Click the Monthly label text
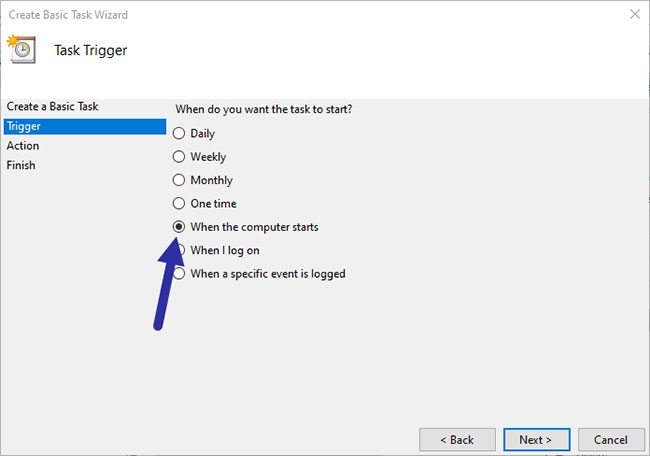 [x=211, y=180]
